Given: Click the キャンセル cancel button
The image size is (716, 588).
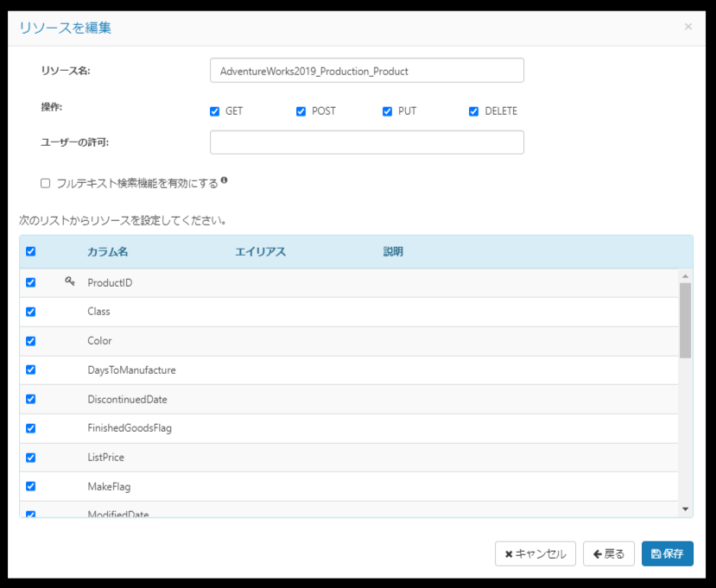Looking at the screenshot, I should tap(535, 553).
